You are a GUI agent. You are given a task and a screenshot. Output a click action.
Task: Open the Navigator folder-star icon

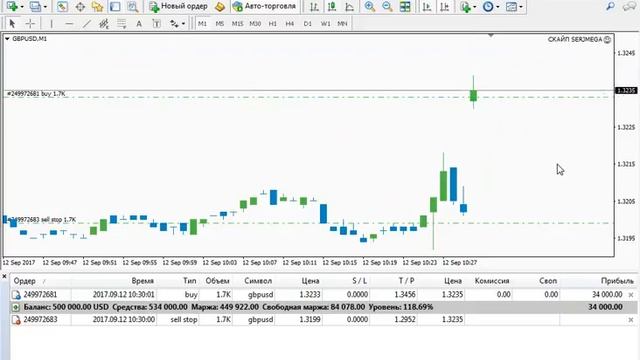(97, 7)
